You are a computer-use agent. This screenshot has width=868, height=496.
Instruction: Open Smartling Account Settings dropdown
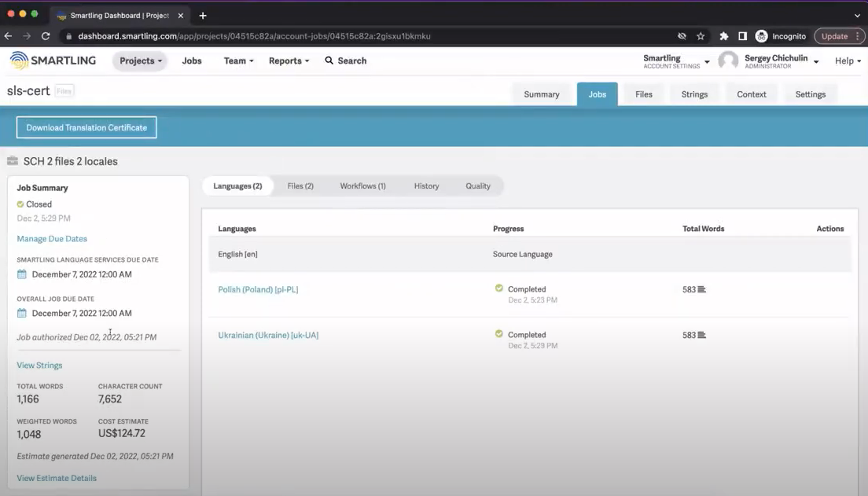click(x=676, y=61)
